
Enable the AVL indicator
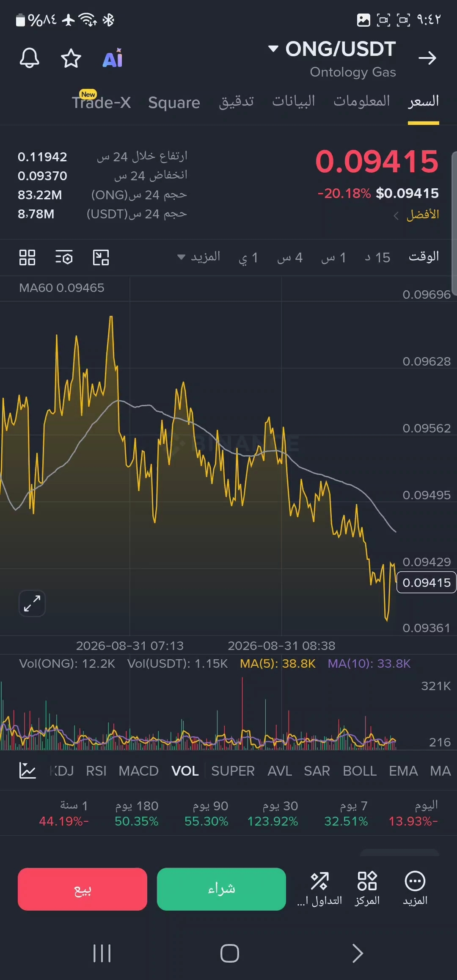point(280,771)
